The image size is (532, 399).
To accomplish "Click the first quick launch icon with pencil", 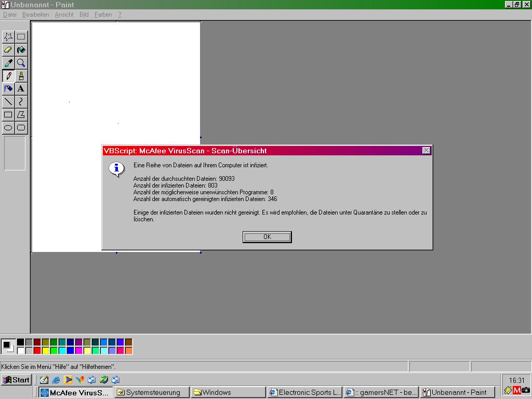I will (x=44, y=380).
